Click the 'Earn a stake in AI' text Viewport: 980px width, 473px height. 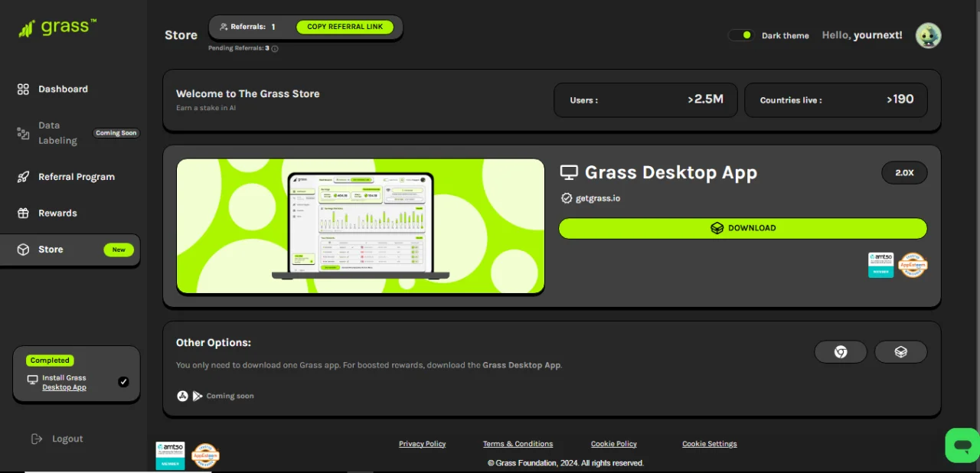pos(206,108)
